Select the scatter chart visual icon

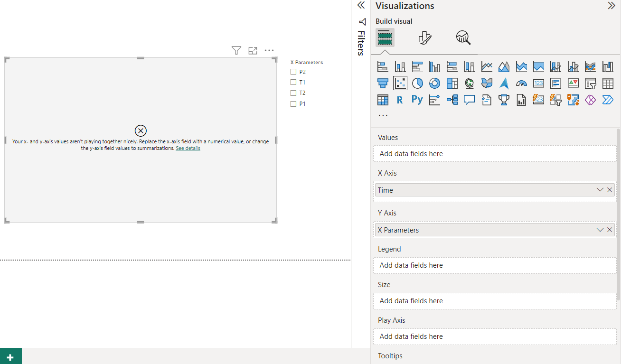(x=400, y=83)
